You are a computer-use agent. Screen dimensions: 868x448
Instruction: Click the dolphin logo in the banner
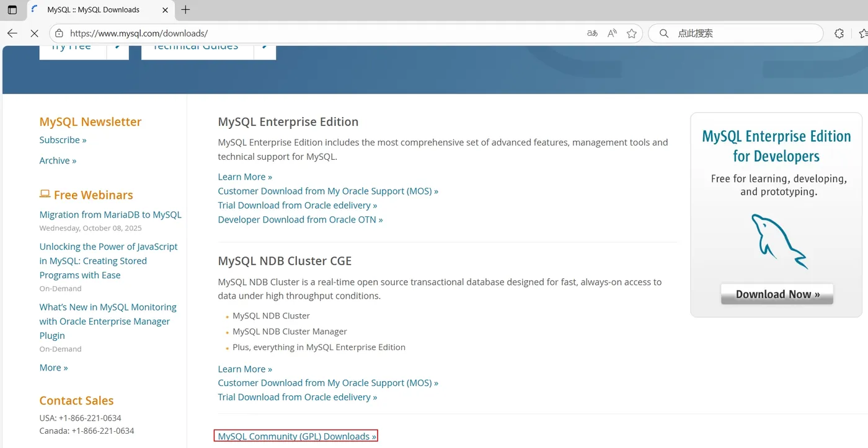pos(779,240)
